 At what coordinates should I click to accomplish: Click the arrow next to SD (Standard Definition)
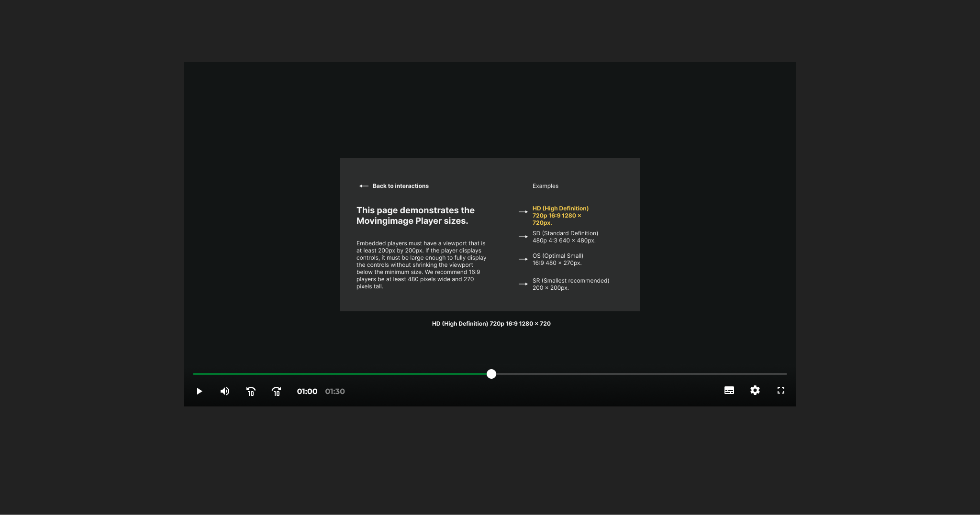[523, 237]
